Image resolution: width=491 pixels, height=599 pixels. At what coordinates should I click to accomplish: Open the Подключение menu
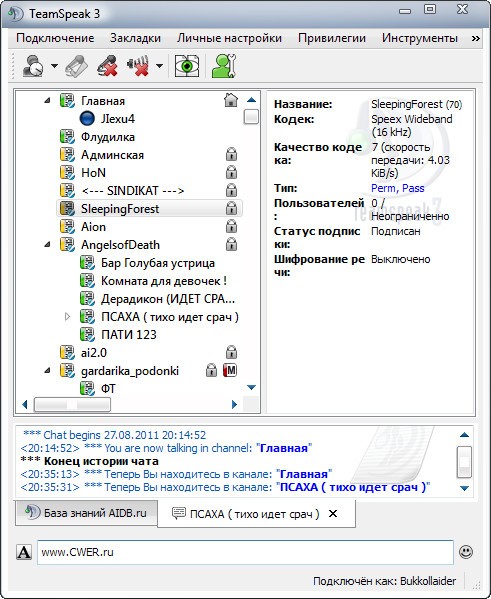pos(55,38)
